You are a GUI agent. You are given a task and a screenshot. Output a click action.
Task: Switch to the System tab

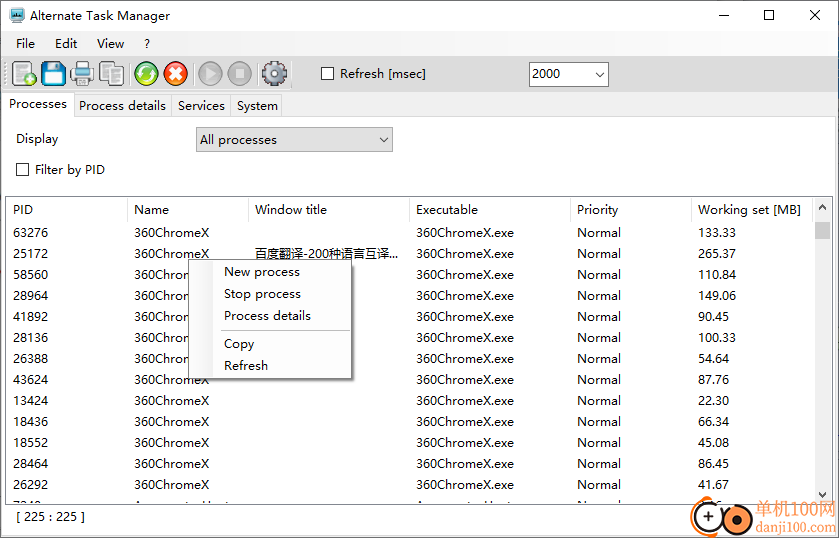[257, 106]
